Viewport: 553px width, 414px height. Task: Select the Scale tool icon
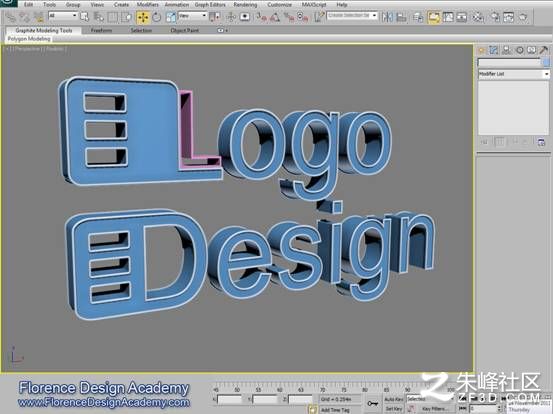click(x=171, y=17)
